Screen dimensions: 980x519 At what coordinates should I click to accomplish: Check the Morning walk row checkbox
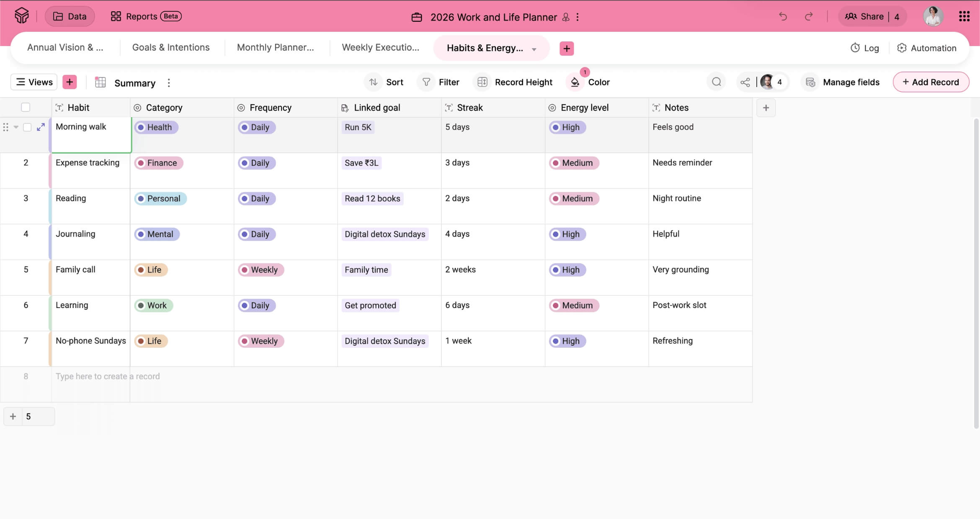tap(27, 127)
